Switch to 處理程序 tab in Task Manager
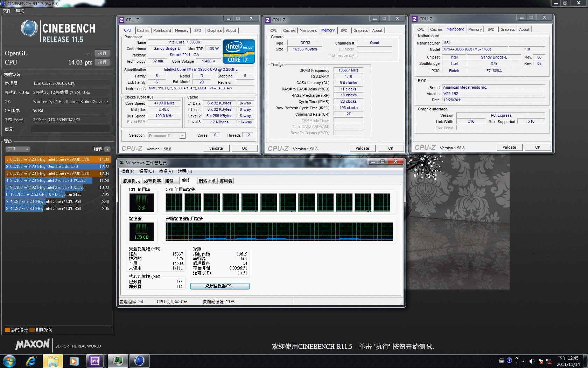The image size is (588, 368). 153,181
